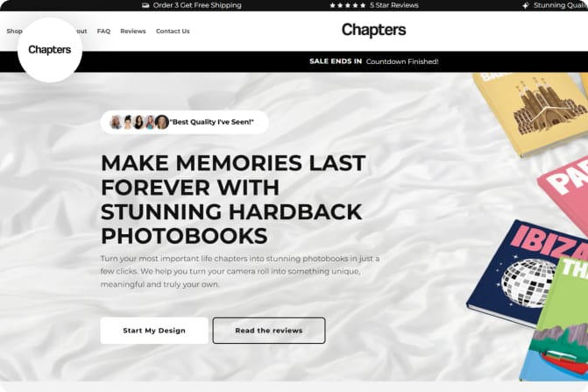
Task: Open the Contact Us nav link
Action: point(173,32)
